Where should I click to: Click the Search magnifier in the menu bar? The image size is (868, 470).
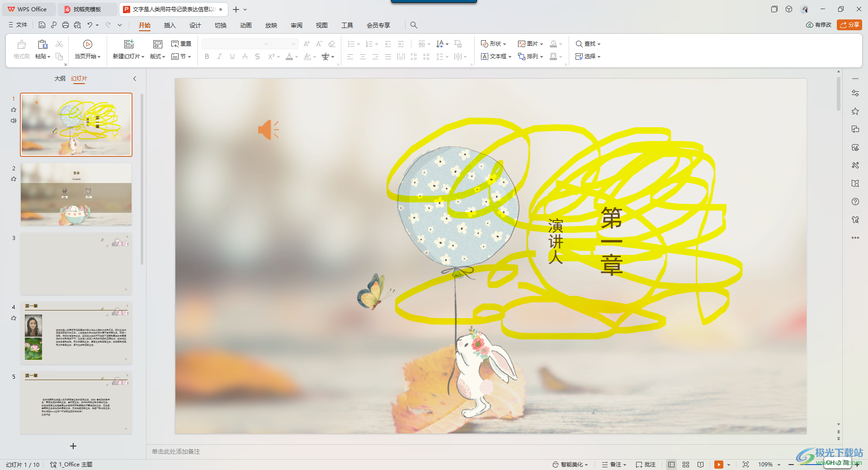(414, 25)
